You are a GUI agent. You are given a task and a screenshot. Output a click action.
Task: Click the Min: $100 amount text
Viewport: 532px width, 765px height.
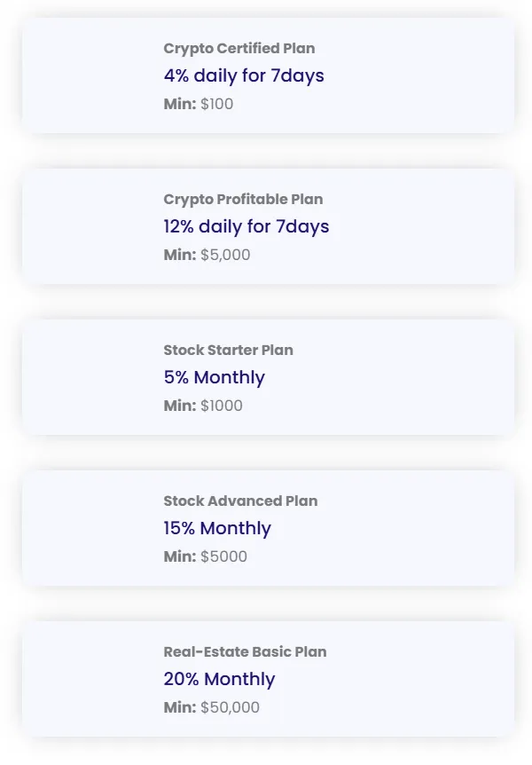point(199,104)
